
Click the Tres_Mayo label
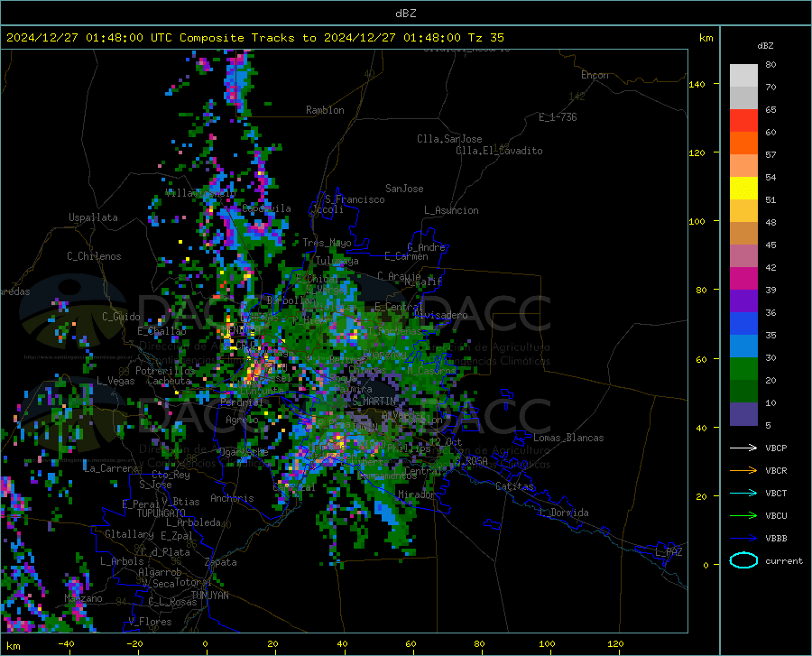tap(327, 243)
